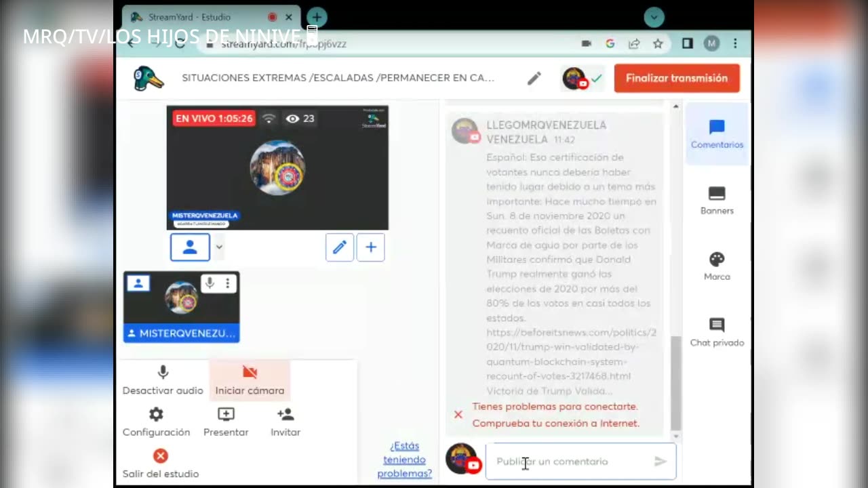This screenshot has width=868, height=488.
Task: Open beforeitsnews.com link in comment
Action: [571, 354]
